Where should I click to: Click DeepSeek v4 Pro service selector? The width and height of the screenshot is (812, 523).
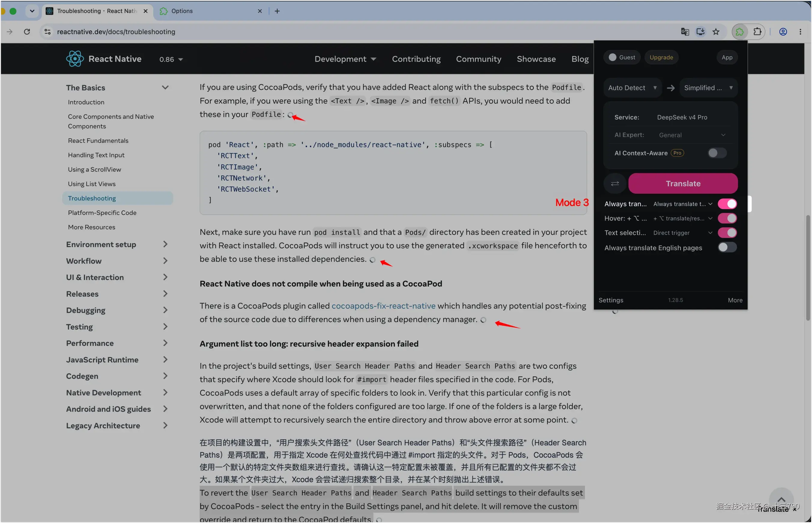click(682, 117)
